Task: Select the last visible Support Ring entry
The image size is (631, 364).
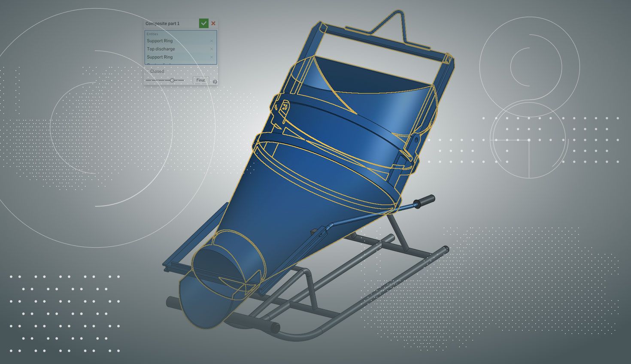Action: [x=160, y=57]
